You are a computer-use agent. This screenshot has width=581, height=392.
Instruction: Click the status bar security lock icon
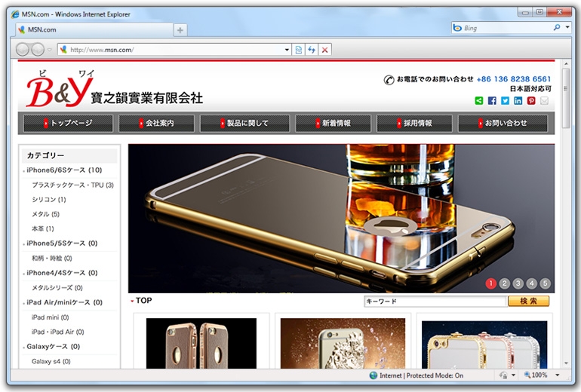click(503, 375)
